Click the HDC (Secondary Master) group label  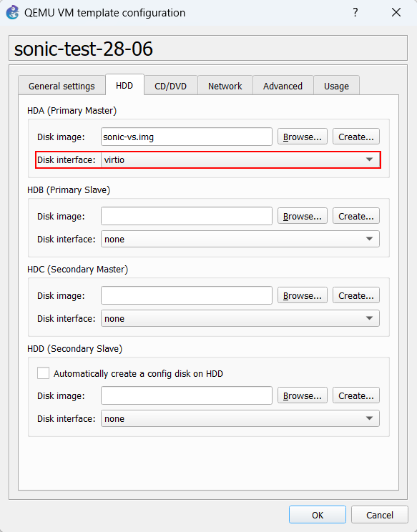[x=77, y=270]
